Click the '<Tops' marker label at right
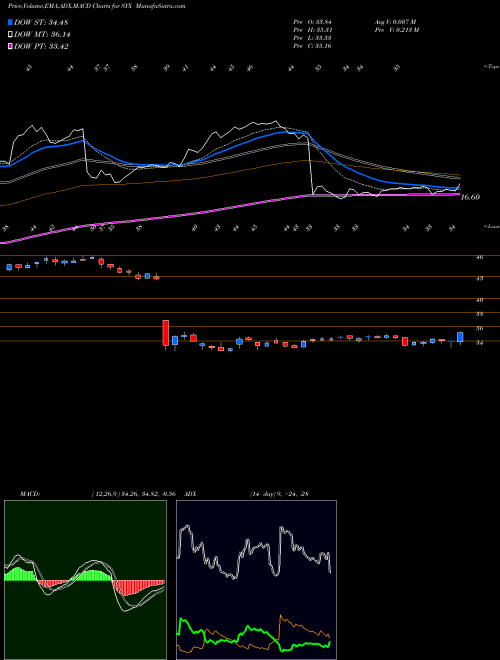This screenshot has height=660, width=500. click(491, 67)
